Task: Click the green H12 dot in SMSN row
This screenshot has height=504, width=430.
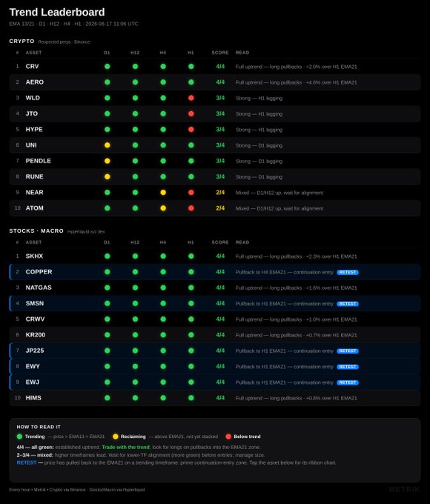Action: 136,303
